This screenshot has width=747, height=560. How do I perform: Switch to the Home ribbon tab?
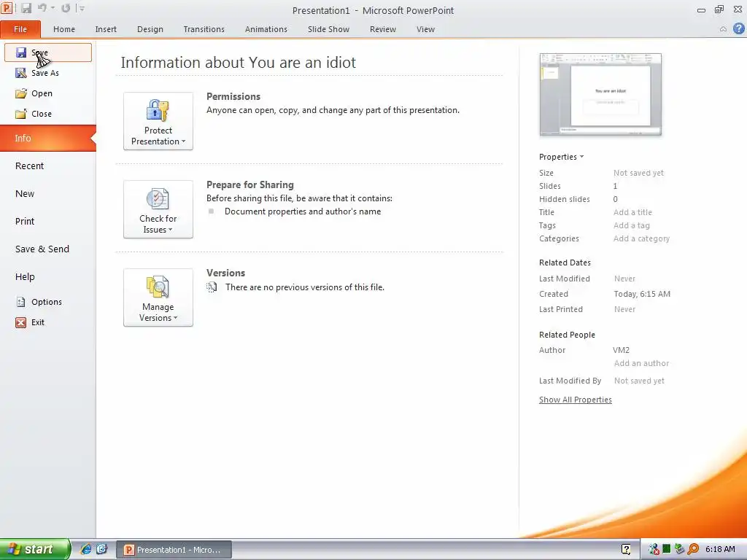(64, 29)
